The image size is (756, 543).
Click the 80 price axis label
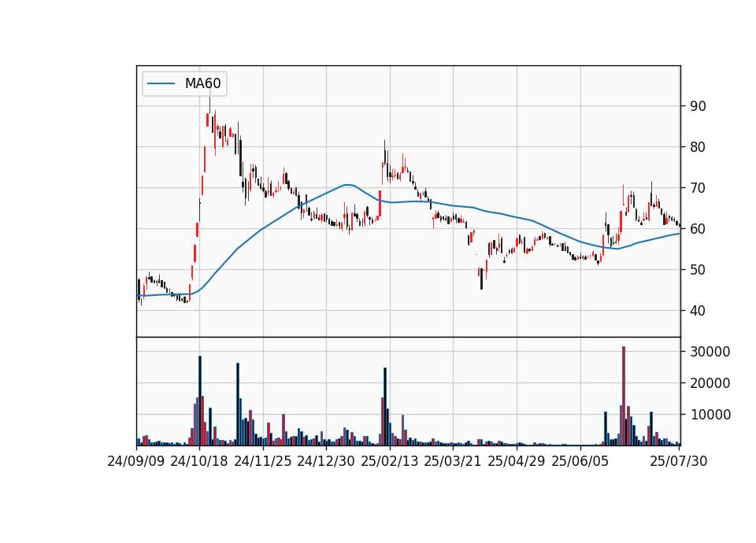point(698,147)
